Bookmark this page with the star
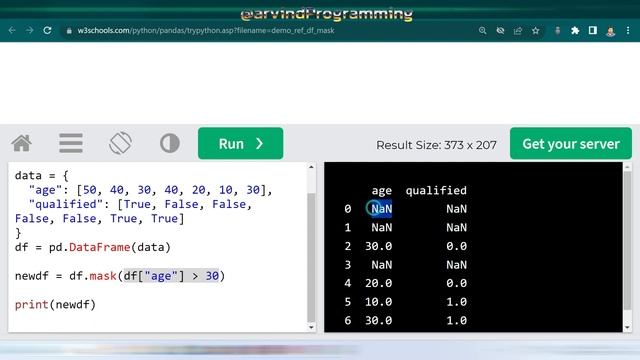640x360 pixels. (x=536, y=31)
